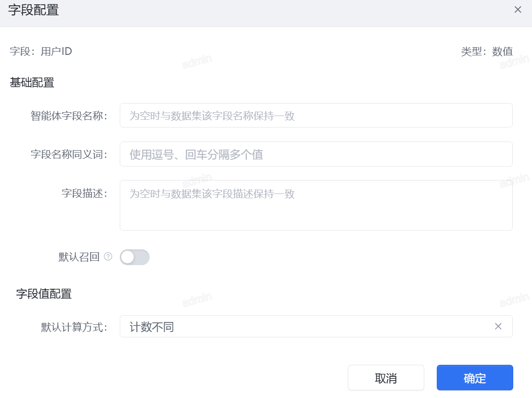The width and height of the screenshot is (532, 398).
Task: Show help icon next to 默认召回
Action: pos(108,257)
